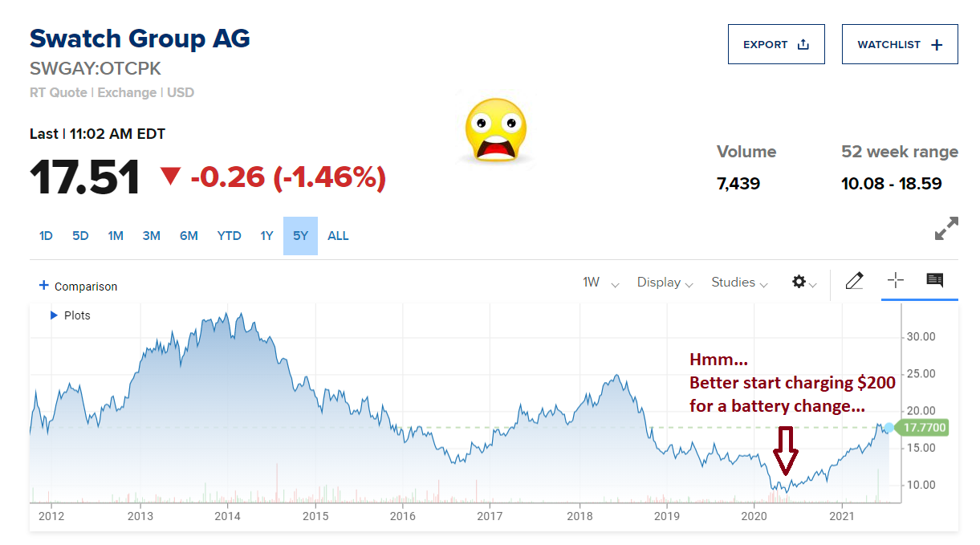Select the 5Y time range
The height and width of the screenshot is (545, 980).
300,236
